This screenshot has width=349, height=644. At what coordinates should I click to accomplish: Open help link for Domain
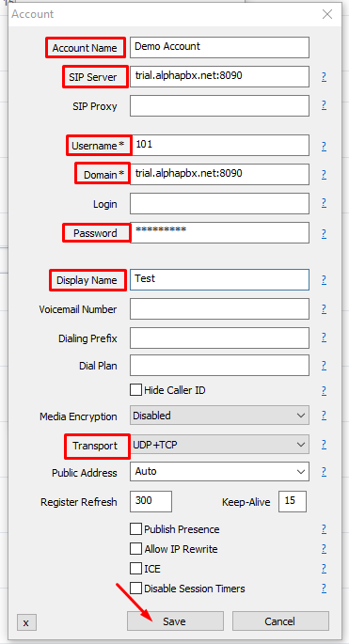[324, 175]
